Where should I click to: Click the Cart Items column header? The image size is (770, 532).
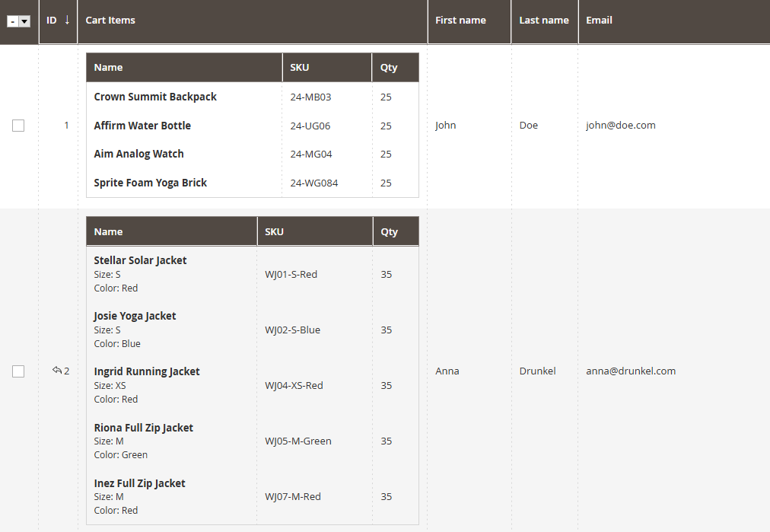(x=110, y=20)
